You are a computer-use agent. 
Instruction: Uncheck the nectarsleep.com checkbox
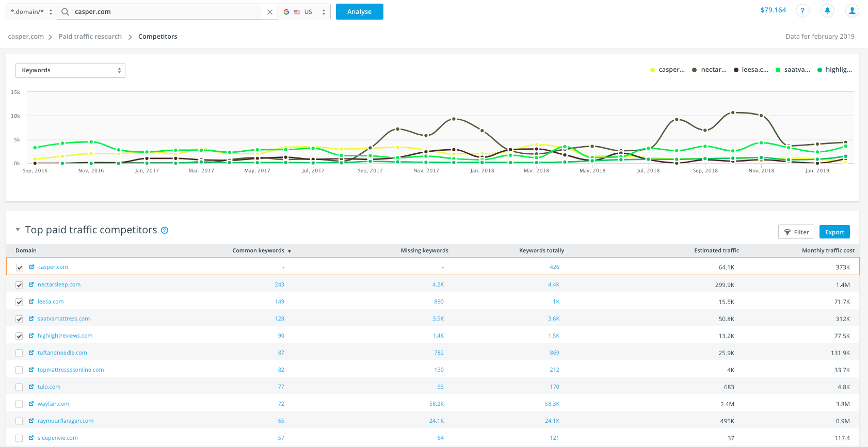pyautogui.click(x=19, y=285)
